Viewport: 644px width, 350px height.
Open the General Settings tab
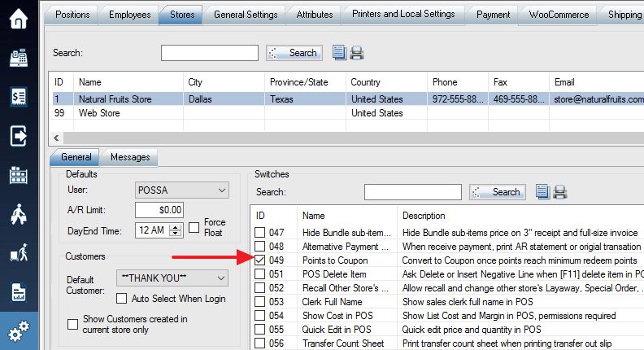(246, 15)
